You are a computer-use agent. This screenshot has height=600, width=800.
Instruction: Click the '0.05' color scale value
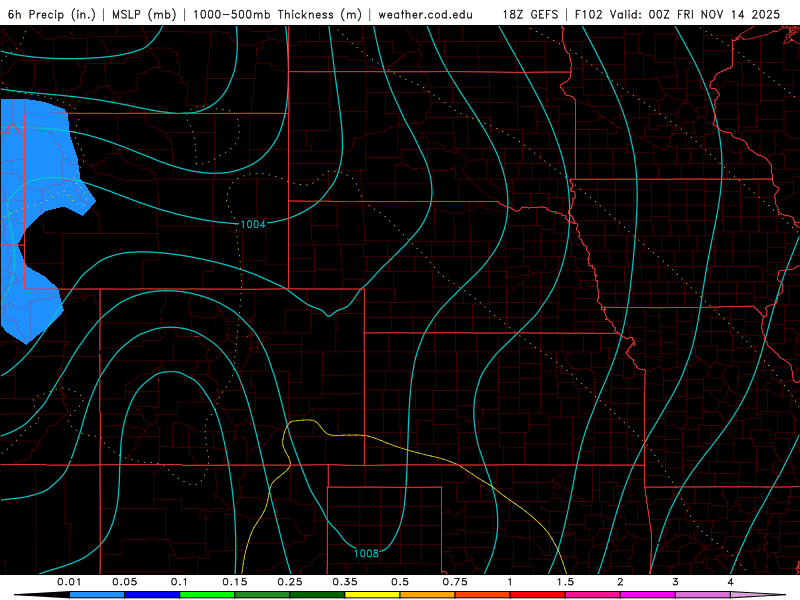pos(124,582)
